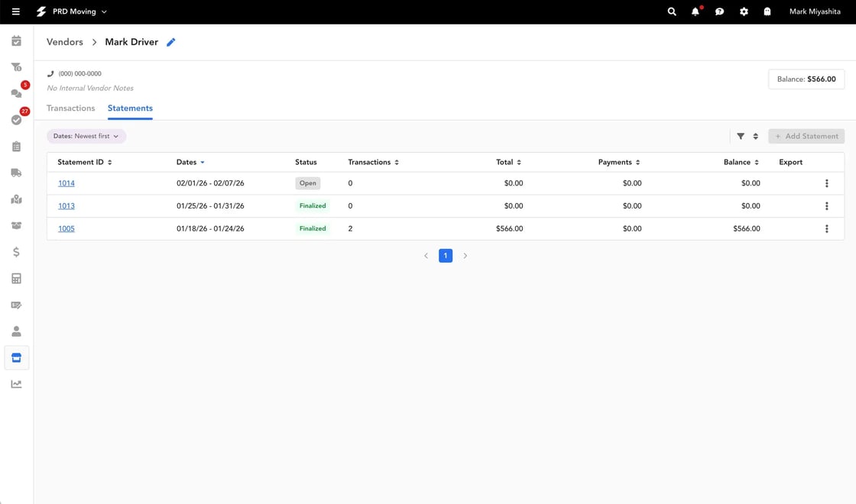Select the Statements tab
This screenshot has width=856, height=504.
point(130,108)
